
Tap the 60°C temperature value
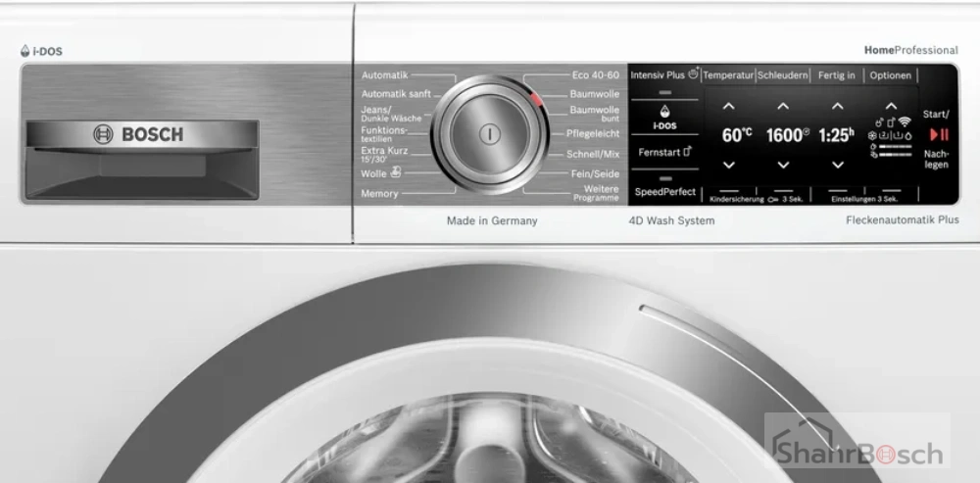point(737,135)
